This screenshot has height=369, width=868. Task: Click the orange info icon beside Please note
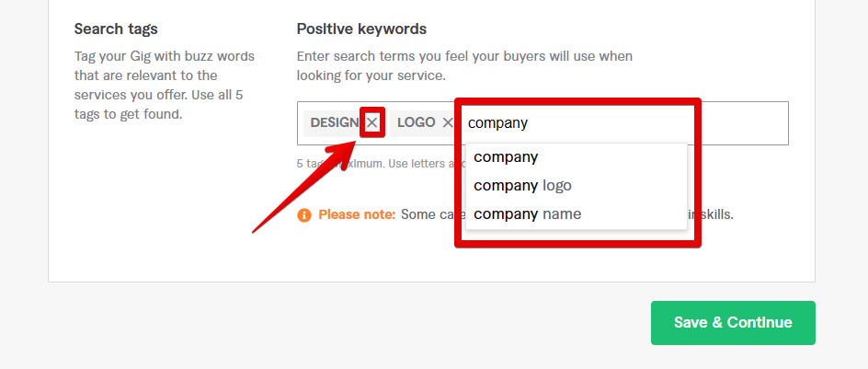304,214
